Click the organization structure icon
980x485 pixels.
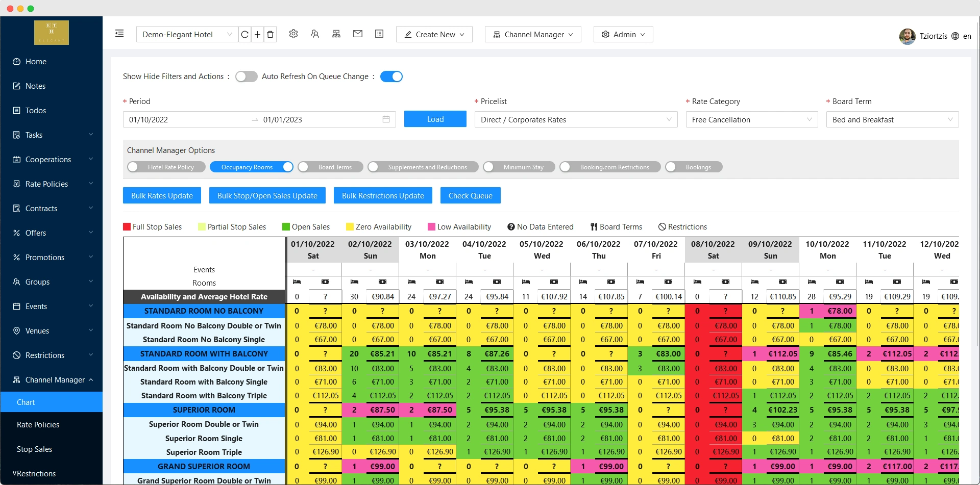click(x=336, y=34)
